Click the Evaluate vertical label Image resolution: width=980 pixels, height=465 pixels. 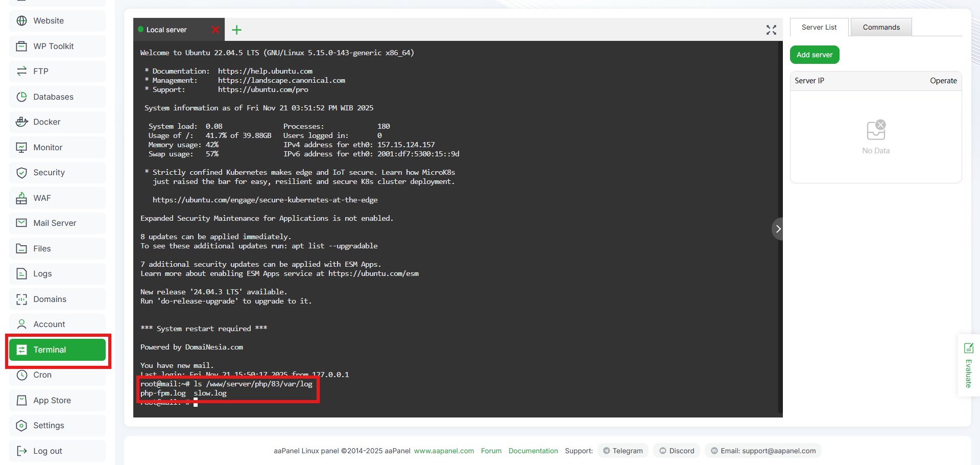pyautogui.click(x=968, y=374)
